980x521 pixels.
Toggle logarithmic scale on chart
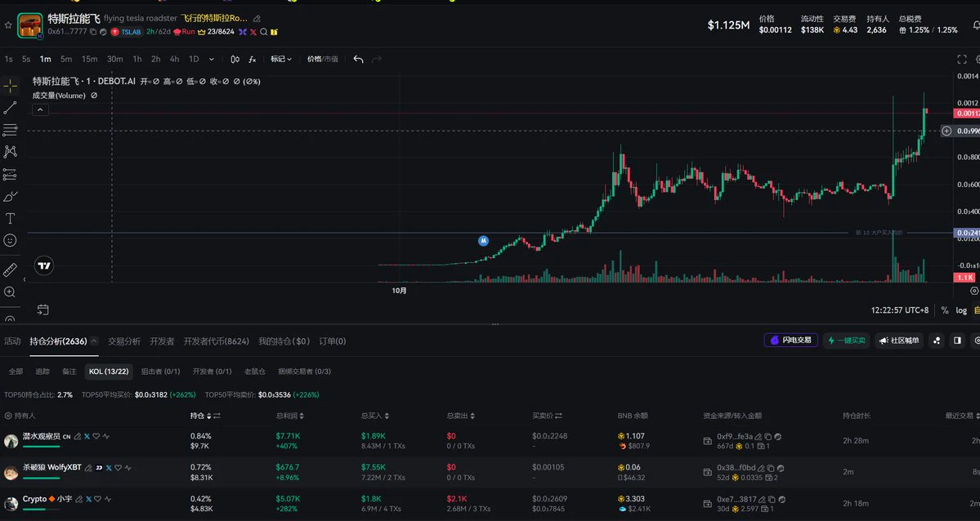[x=961, y=310]
